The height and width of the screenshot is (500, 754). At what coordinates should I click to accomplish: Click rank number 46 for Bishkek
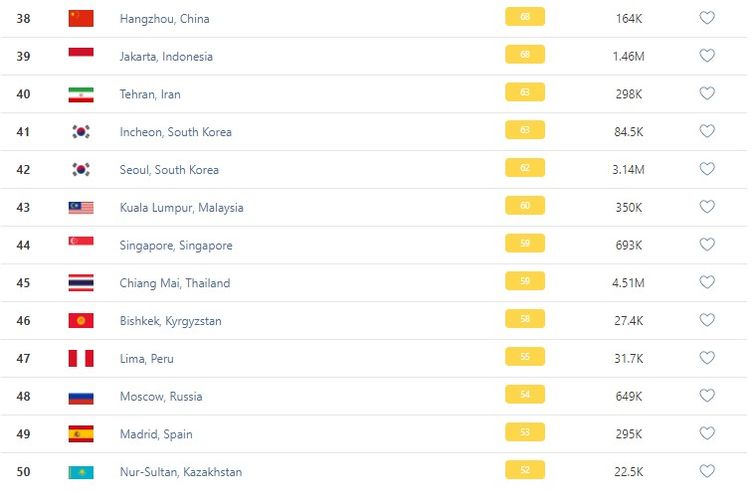click(x=23, y=321)
